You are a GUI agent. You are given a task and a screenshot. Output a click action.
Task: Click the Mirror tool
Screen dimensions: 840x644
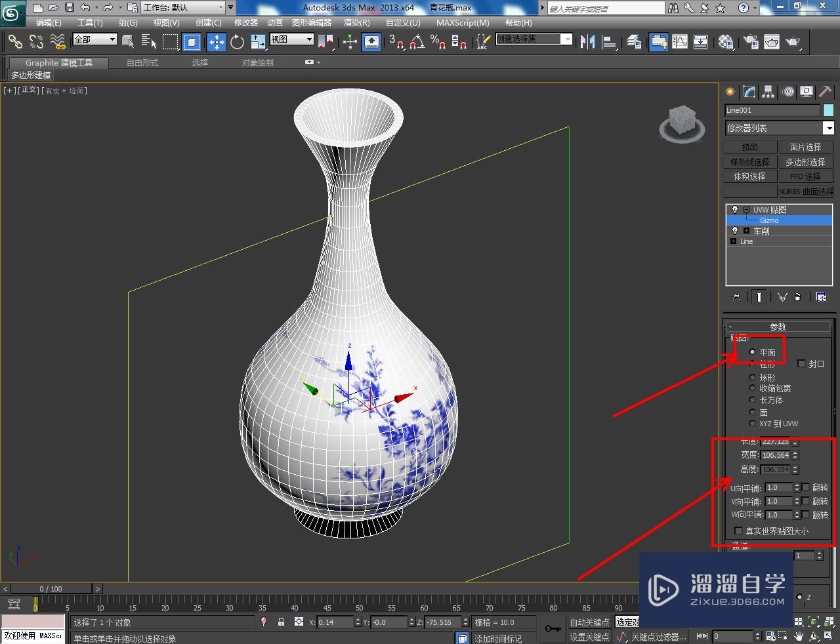(x=587, y=42)
